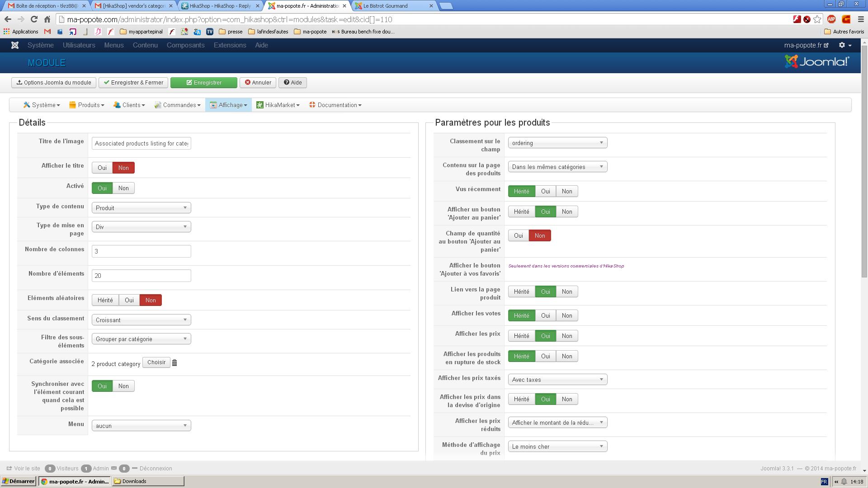Click the green Enregistrer button
Viewport: 868px width, 488px height.
pyautogui.click(x=204, y=83)
